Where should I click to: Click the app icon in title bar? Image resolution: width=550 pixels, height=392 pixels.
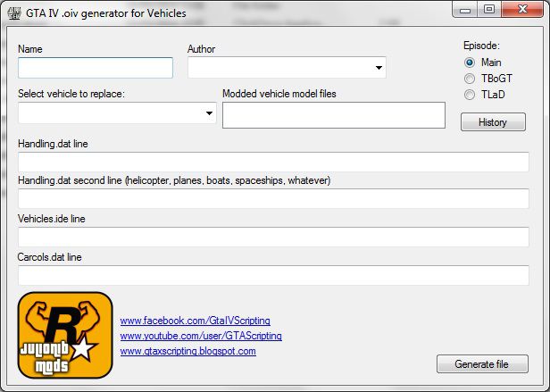(14, 13)
